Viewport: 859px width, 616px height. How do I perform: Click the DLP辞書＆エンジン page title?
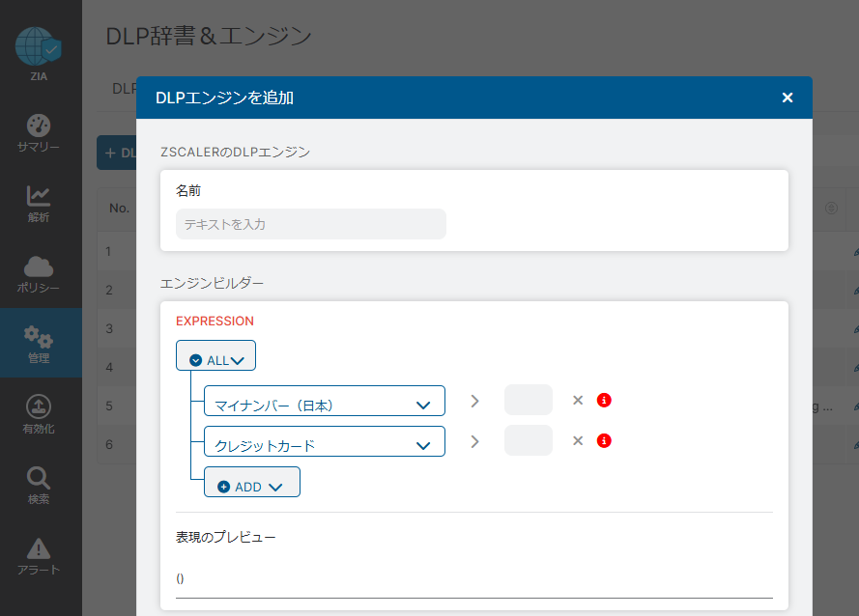209,36
